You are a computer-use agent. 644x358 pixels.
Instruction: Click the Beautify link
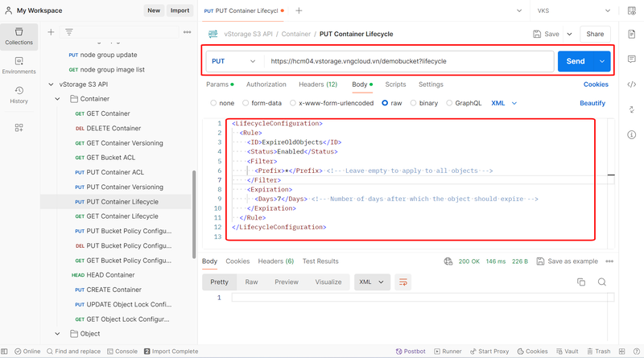[x=592, y=103]
